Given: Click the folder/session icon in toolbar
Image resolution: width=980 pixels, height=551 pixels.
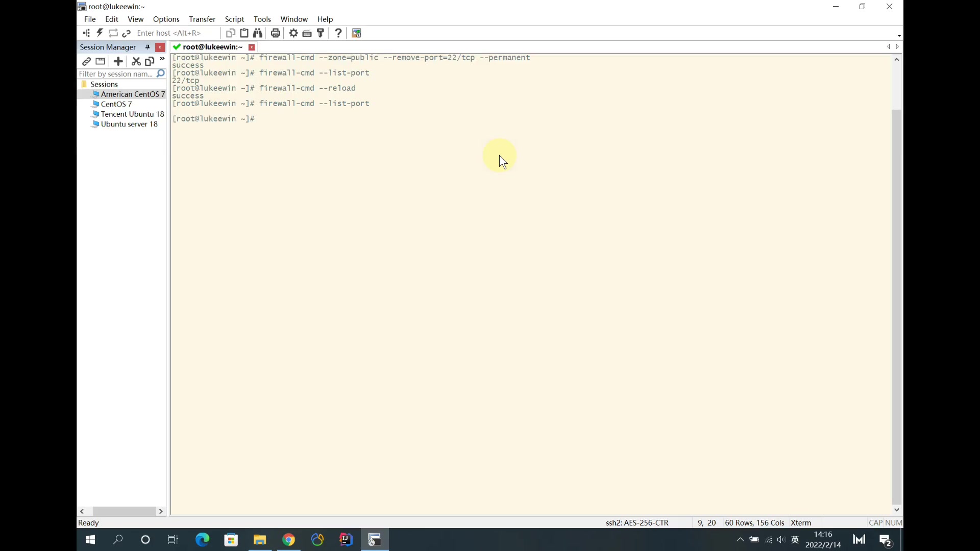Looking at the screenshot, I should click(100, 61).
